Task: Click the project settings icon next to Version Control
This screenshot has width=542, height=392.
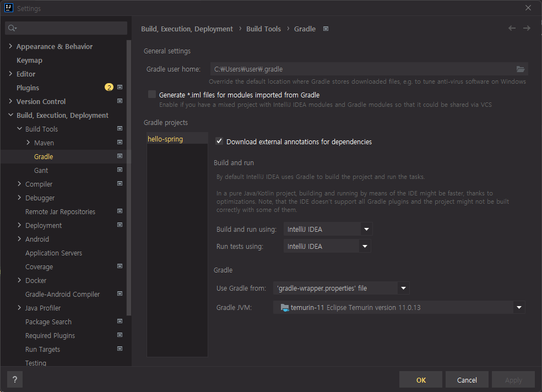Action: (x=120, y=101)
